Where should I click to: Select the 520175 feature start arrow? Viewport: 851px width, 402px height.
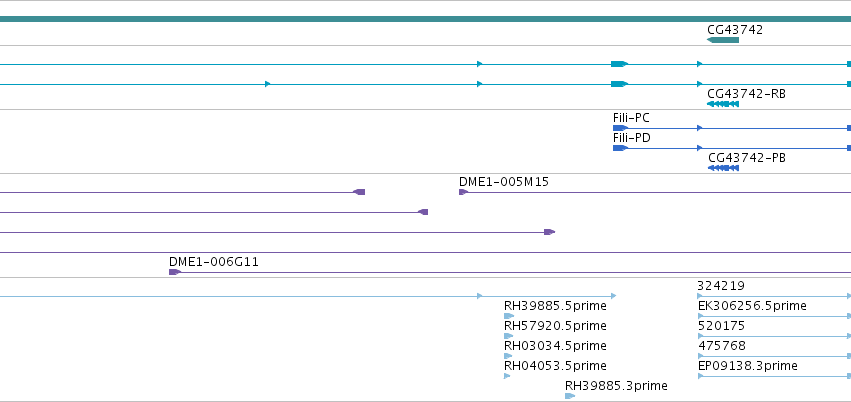(x=700, y=336)
